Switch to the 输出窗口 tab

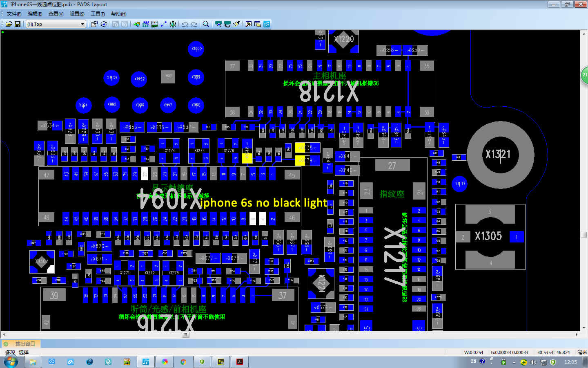[21, 344]
